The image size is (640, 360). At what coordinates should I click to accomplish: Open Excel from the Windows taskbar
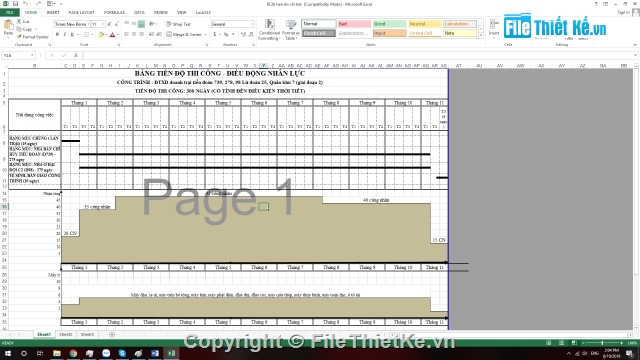coord(171,353)
